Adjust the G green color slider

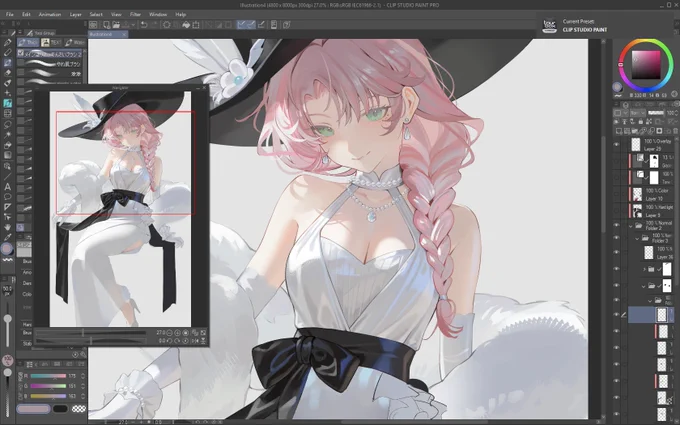click(48, 386)
